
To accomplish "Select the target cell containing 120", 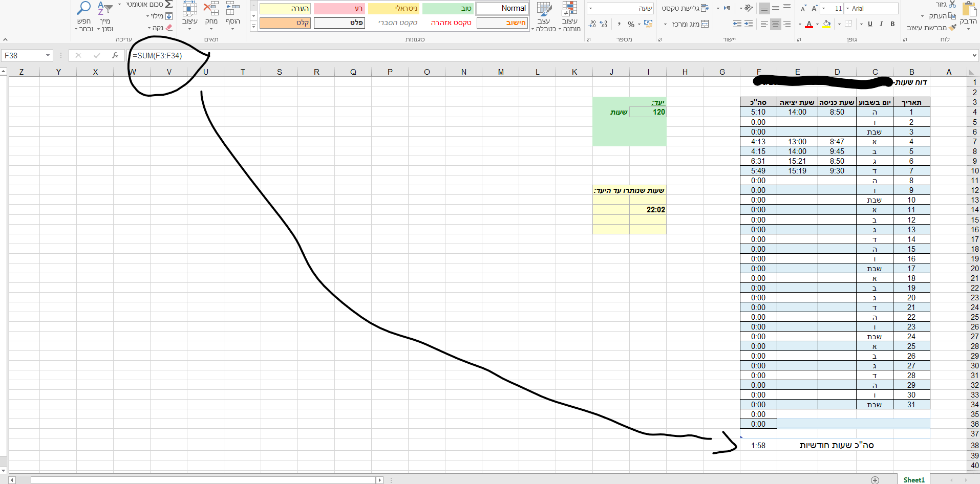I will [x=648, y=112].
